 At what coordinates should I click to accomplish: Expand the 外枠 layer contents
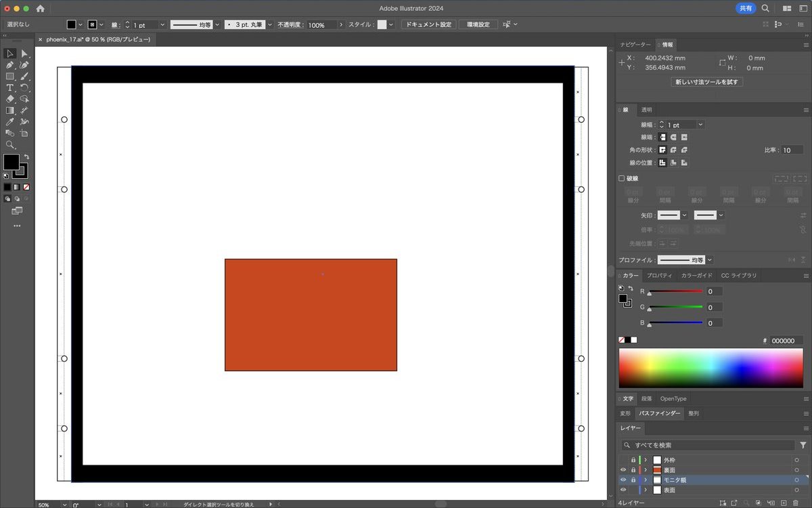[x=646, y=460]
